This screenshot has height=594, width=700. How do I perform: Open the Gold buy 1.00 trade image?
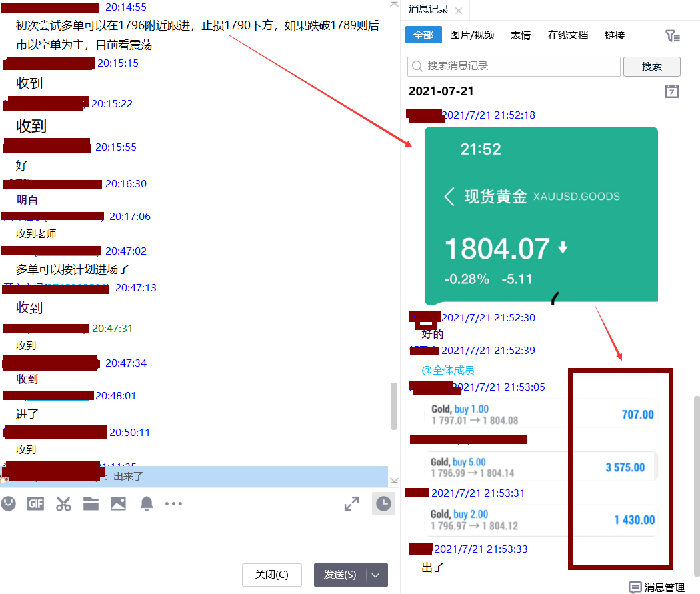(x=541, y=414)
